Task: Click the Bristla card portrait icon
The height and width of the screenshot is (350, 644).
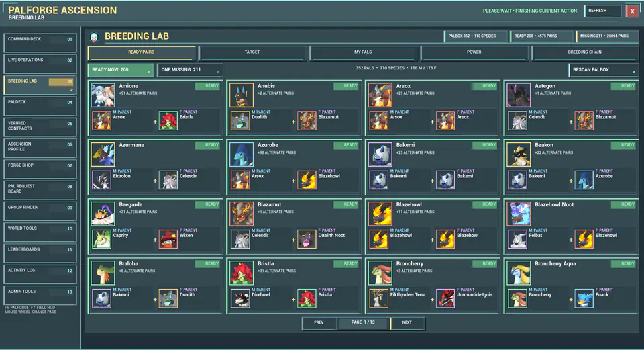Action: click(x=241, y=273)
